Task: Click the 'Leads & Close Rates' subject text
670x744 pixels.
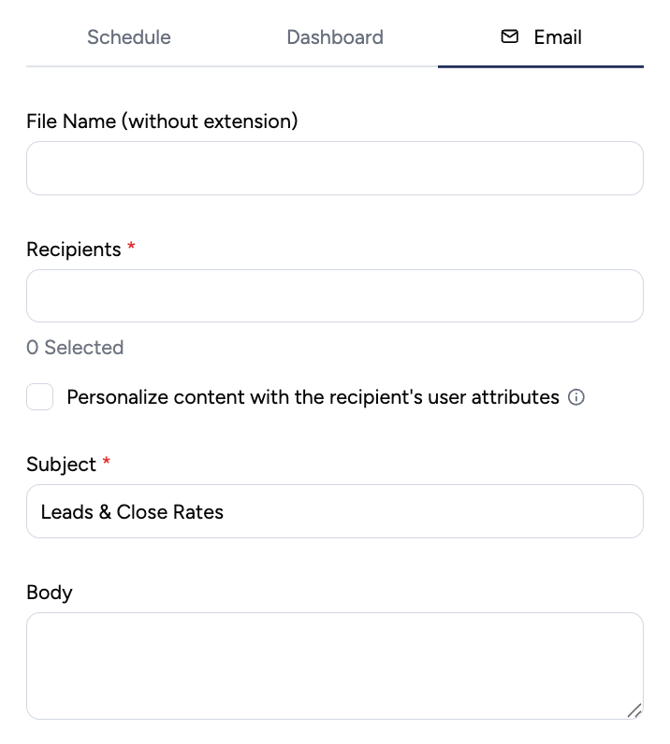Action: tap(132, 512)
